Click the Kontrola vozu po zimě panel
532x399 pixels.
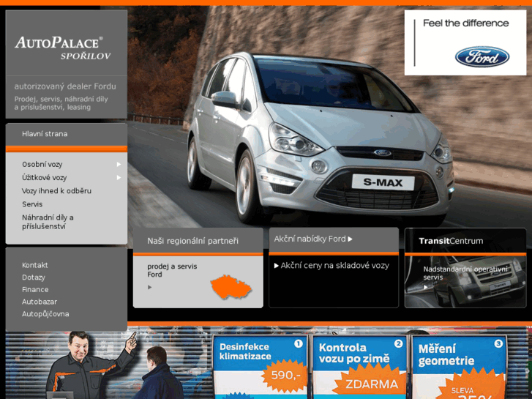click(x=359, y=367)
